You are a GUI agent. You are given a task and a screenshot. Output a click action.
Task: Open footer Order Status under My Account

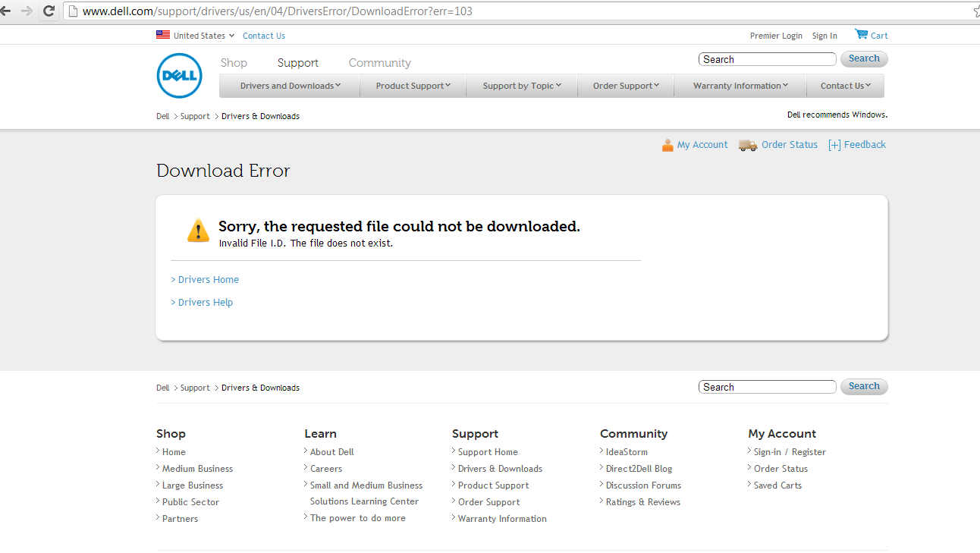point(781,469)
